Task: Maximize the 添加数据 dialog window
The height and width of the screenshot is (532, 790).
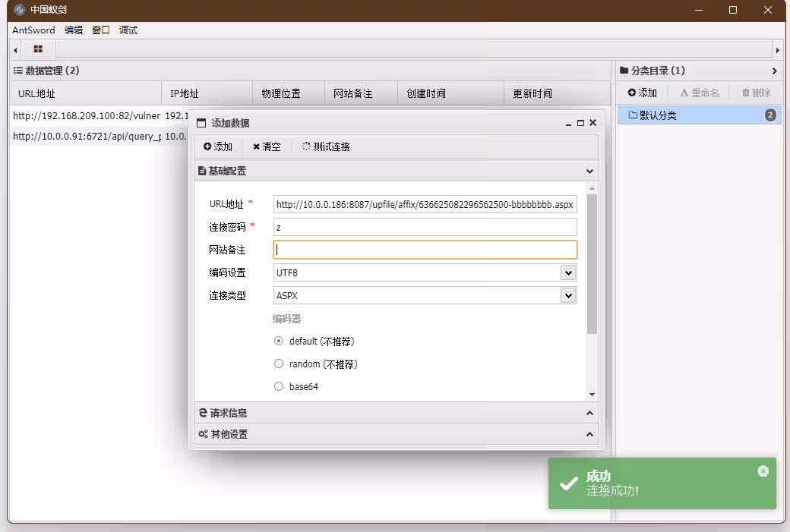Action: click(x=580, y=123)
